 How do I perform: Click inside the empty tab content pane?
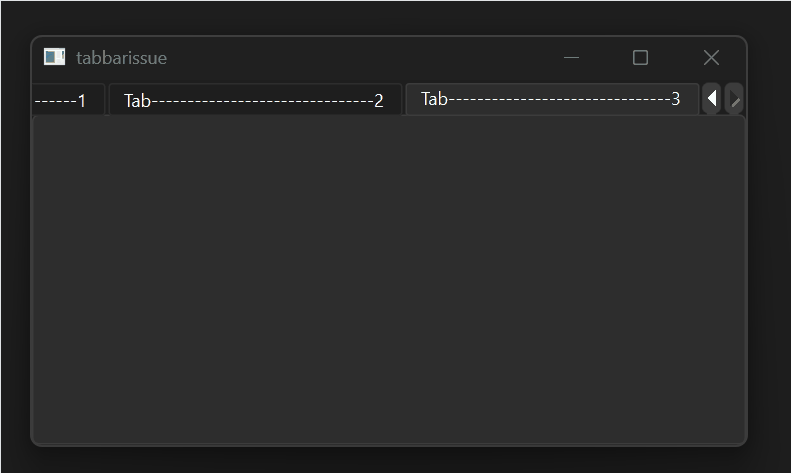(389, 280)
